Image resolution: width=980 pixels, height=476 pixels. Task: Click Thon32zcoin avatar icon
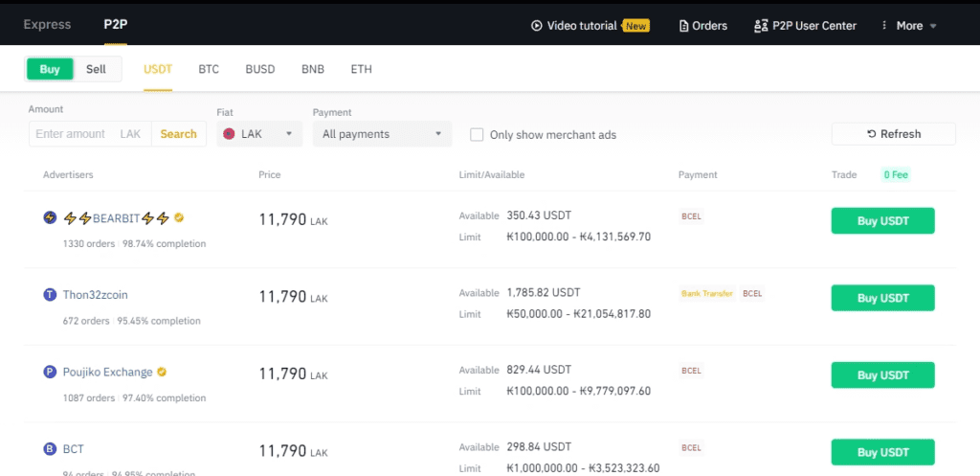pyautogui.click(x=50, y=295)
